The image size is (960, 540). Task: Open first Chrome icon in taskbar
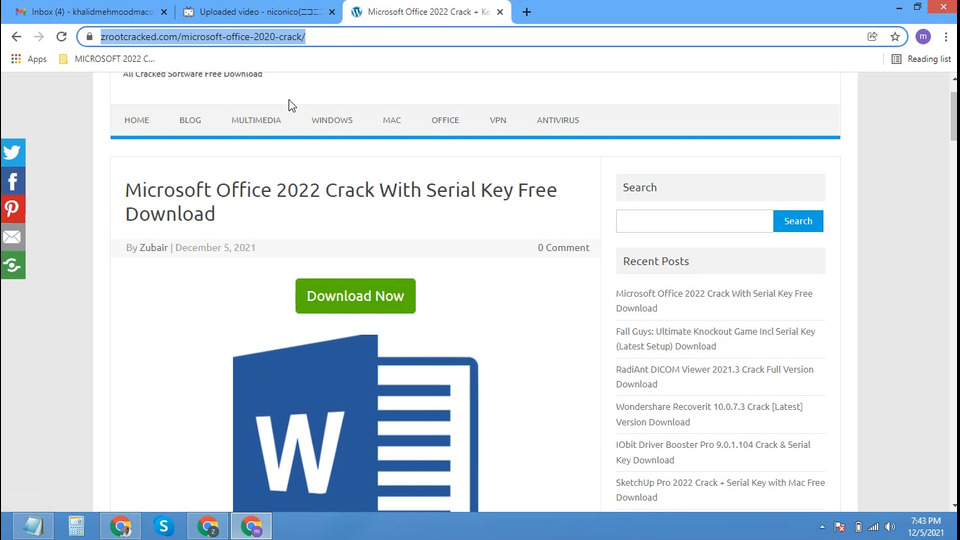click(x=121, y=526)
